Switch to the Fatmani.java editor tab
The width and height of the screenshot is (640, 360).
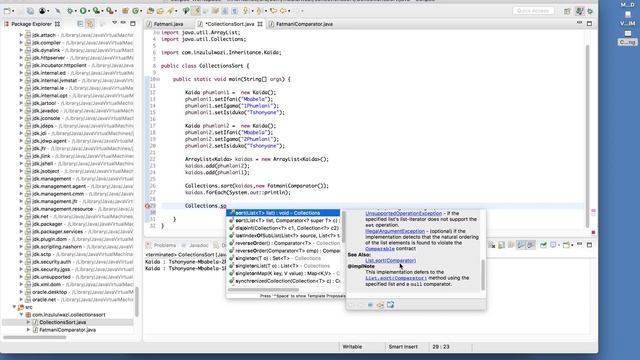(x=168, y=24)
